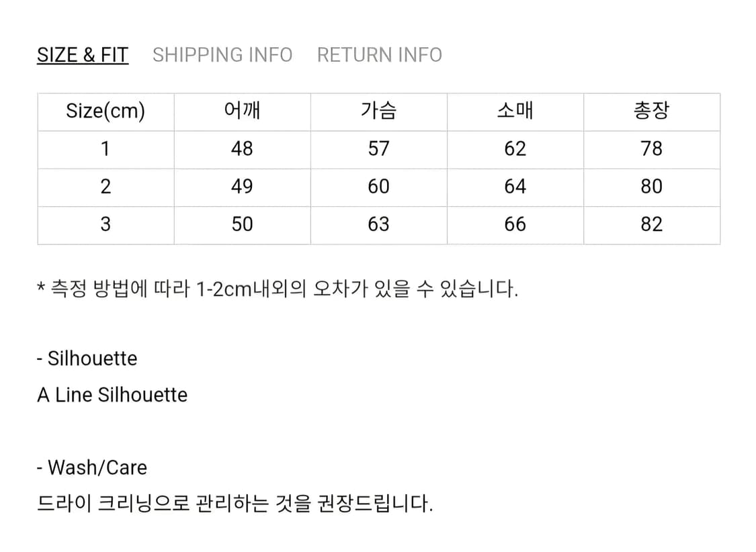Select size 3 row label
The height and width of the screenshot is (552, 756).
click(x=106, y=224)
